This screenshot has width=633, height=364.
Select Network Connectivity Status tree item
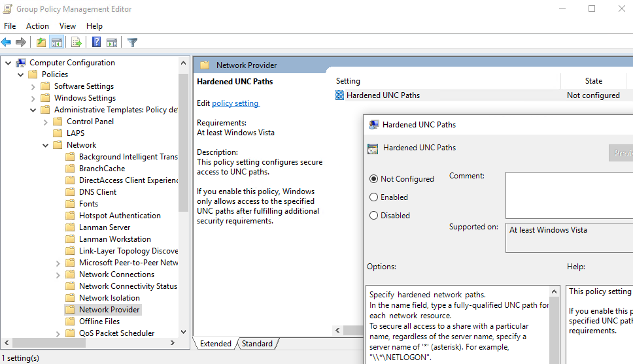click(x=128, y=286)
